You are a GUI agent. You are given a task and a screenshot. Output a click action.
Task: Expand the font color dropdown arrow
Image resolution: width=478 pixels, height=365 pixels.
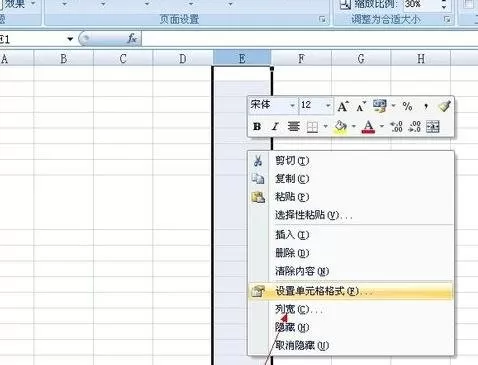tap(382, 127)
